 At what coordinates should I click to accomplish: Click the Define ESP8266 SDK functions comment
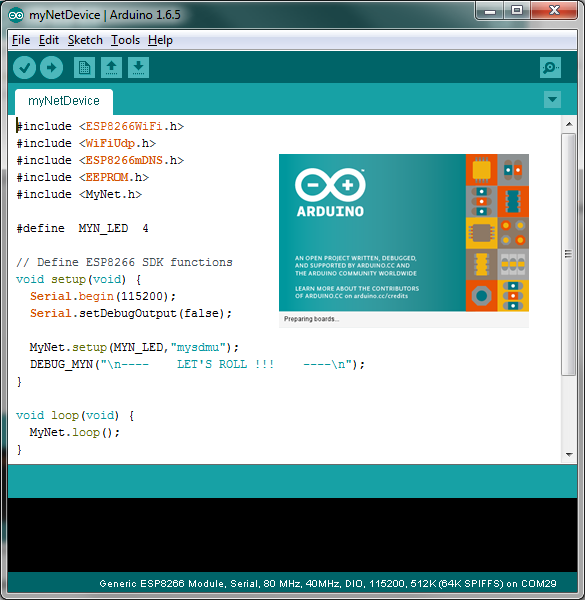click(x=124, y=262)
